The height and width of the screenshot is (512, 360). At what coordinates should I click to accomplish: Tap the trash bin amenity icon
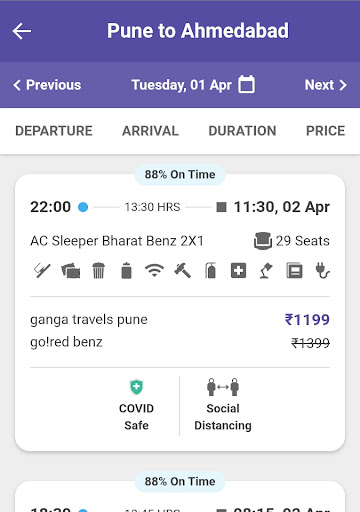click(x=98, y=270)
